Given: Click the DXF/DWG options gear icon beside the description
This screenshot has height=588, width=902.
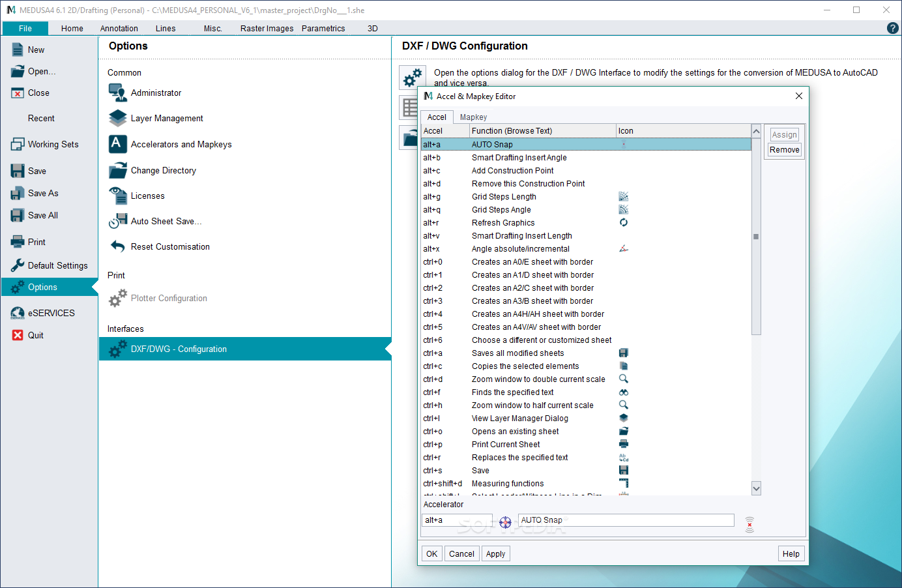Looking at the screenshot, I should (x=413, y=78).
